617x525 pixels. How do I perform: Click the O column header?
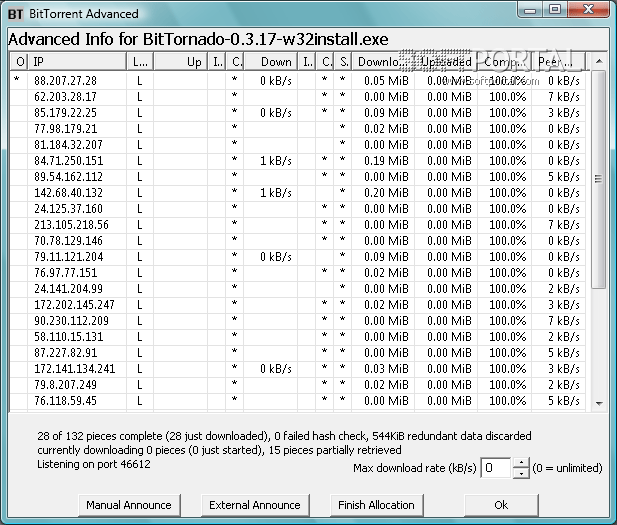point(20,62)
